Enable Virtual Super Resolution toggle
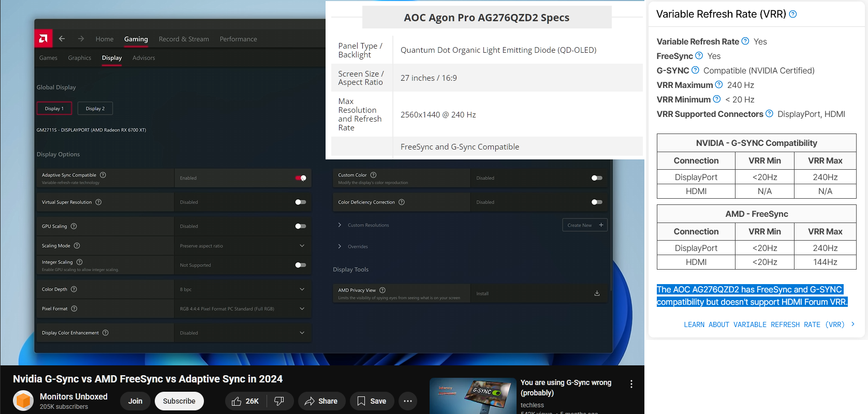The width and height of the screenshot is (868, 414). pos(301,202)
